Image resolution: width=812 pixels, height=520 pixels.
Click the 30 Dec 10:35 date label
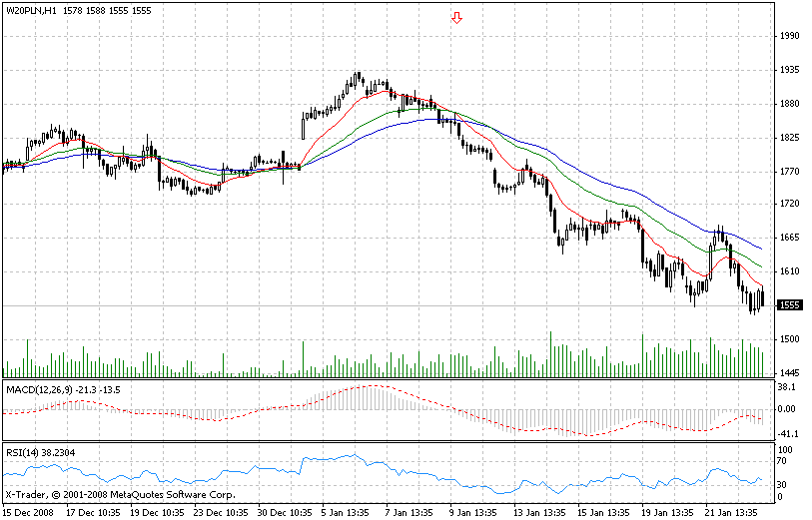point(285,513)
